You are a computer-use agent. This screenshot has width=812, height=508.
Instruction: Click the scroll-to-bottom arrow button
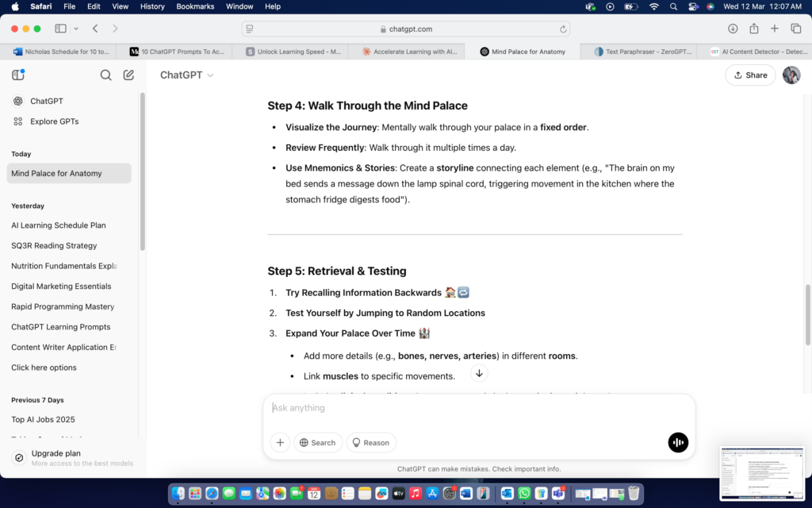coord(479,373)
